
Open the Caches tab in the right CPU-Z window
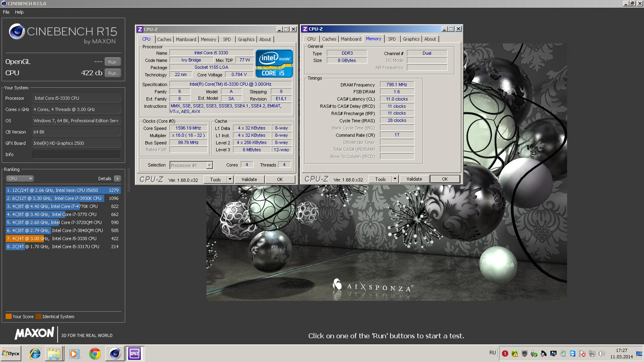pos(329,39)
